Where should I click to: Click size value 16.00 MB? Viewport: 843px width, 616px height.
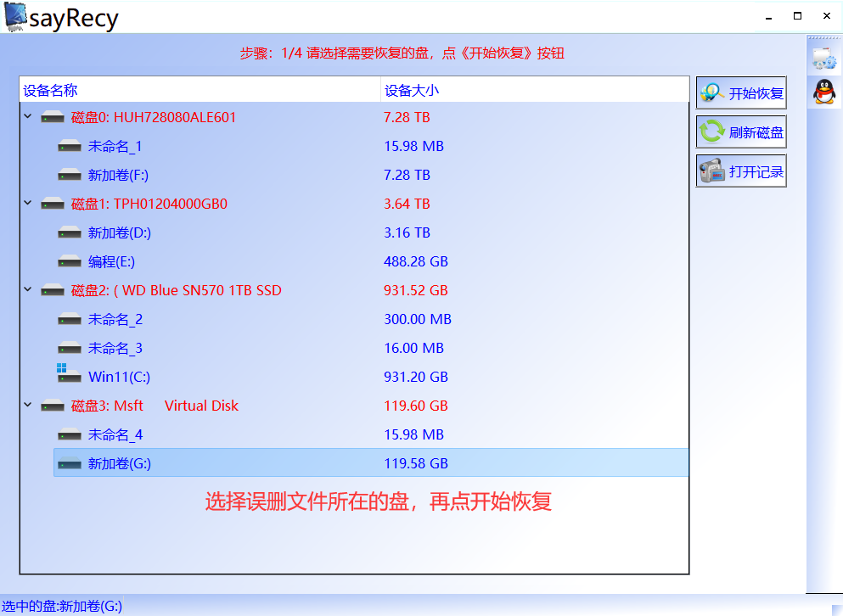pos(414,349)
